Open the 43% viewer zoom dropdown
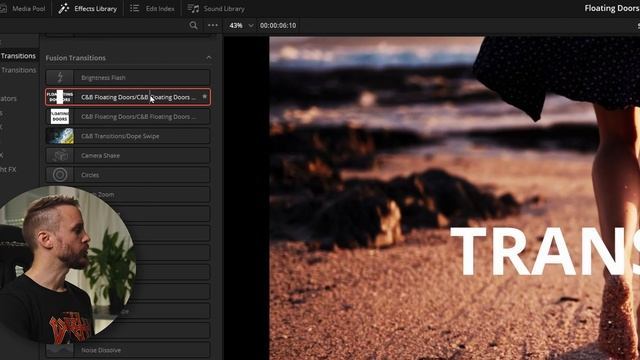Viewport: 640px width, 360px height. click(x=241, y=25)
